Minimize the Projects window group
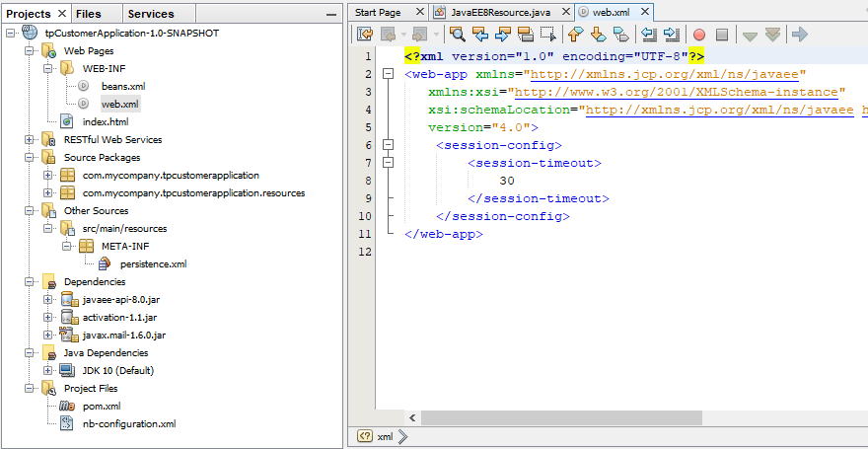The image size is (868, 449). click(331, 15)
